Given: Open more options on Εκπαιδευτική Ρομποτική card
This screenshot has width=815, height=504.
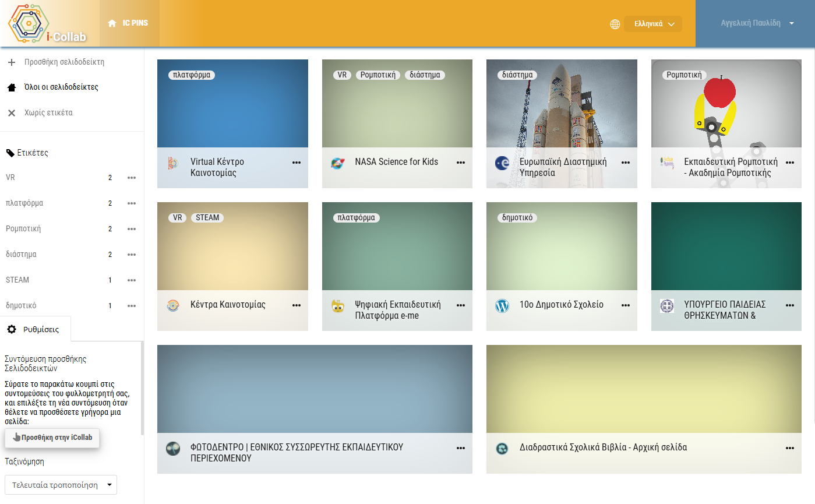Looking at the screenshot, I should click(x=790, y=163).
